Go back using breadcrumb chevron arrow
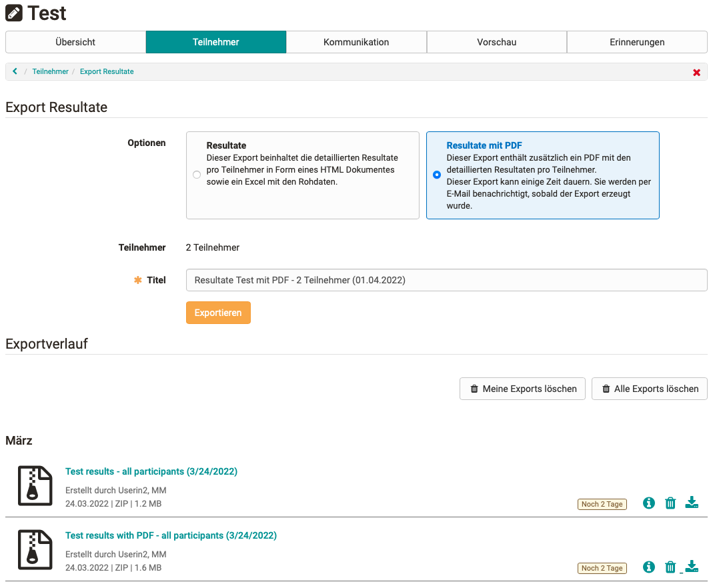 pyautogui.click(x=15, y=71)
